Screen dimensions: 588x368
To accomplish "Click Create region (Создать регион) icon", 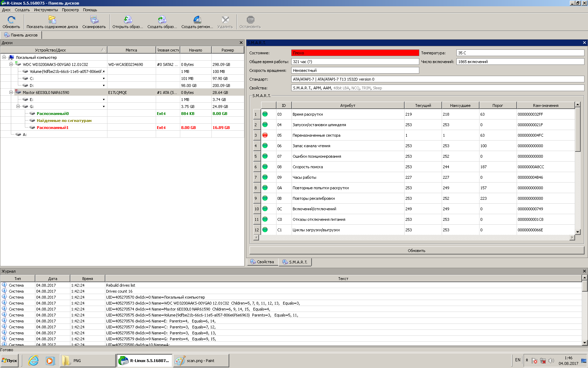I will (x=197, y=20).
